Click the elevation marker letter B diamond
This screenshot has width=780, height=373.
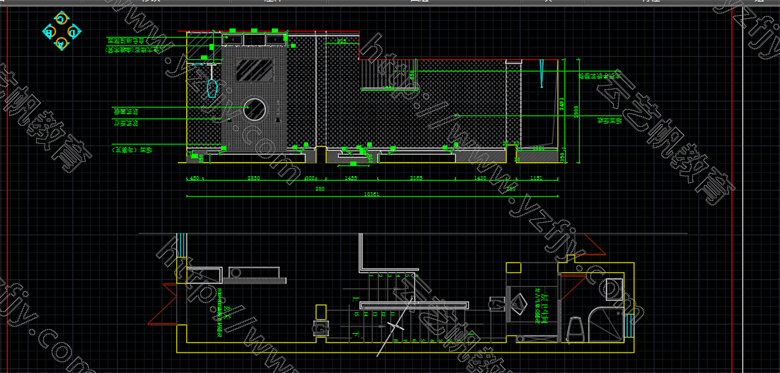coord(49,31)
